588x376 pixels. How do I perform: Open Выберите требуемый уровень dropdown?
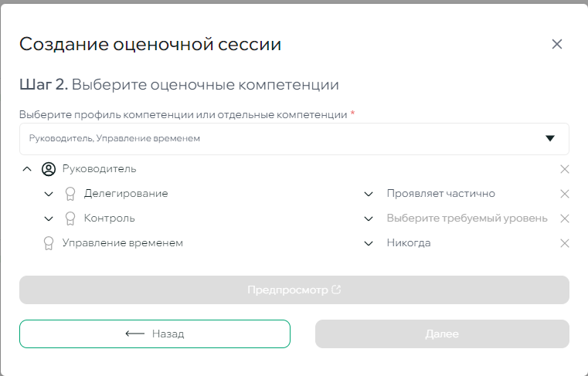point(369,218)
